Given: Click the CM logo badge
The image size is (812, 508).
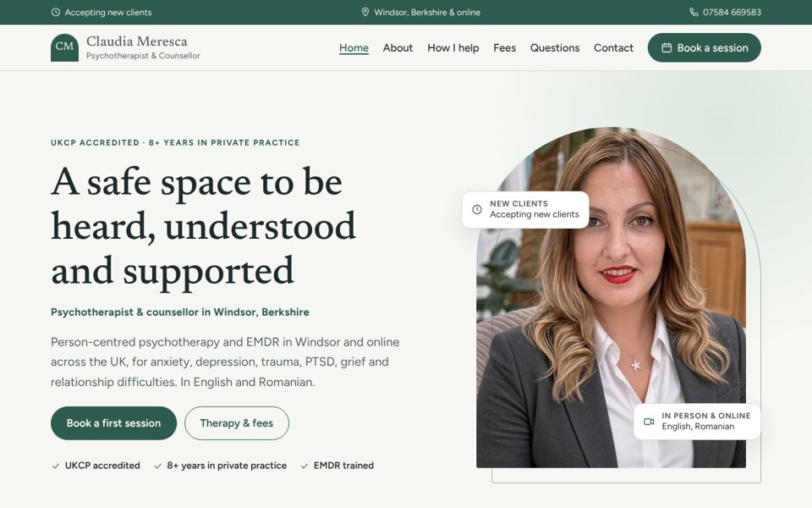Looking at the screenshot, I should pos(65,47).
